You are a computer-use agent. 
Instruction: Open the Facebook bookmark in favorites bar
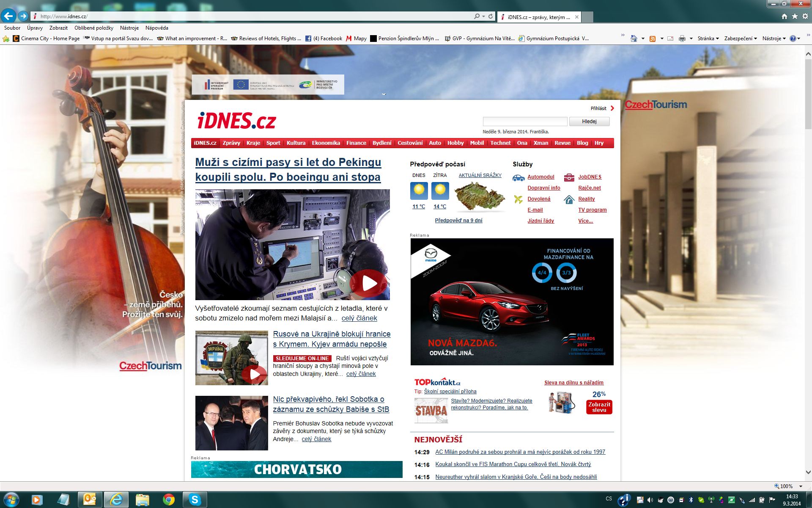point(324,39)
